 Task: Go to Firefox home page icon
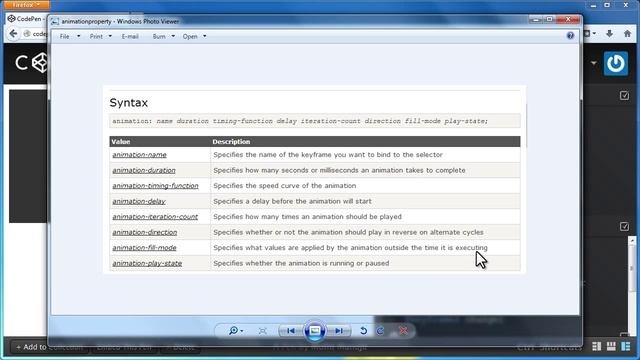coord(627,34)
